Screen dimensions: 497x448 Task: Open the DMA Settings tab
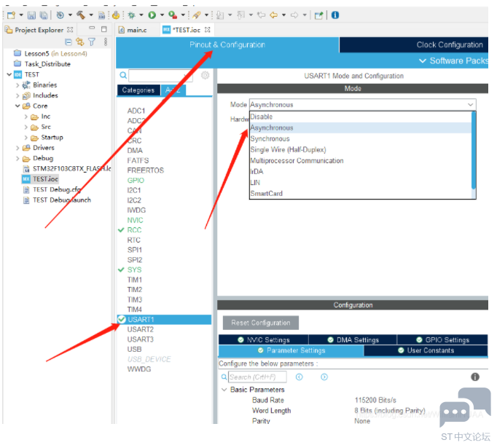click(x=353, y=339)
